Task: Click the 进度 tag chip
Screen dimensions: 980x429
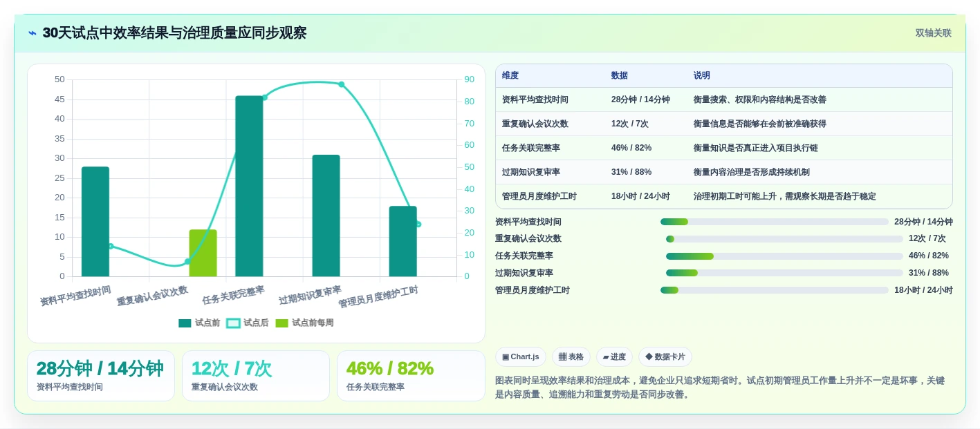Action: tap(614, 356)
